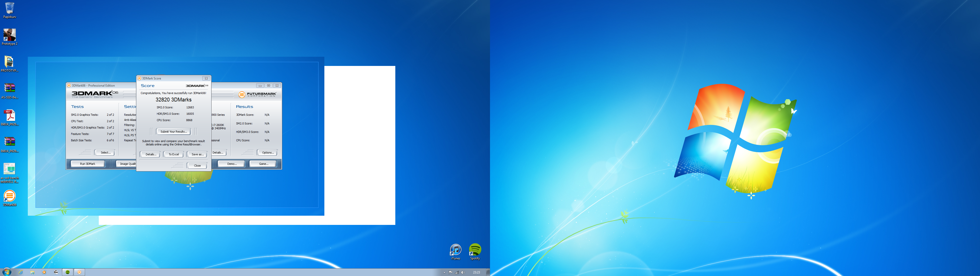Click the 3DMark06 taskbar button
Image resolution: width=980 pixels, height=276 pixels.
[79, 272]
